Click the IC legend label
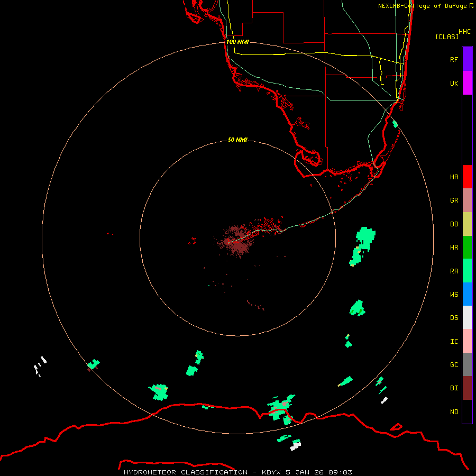The image size is (476, 476). tap(454, 342)
